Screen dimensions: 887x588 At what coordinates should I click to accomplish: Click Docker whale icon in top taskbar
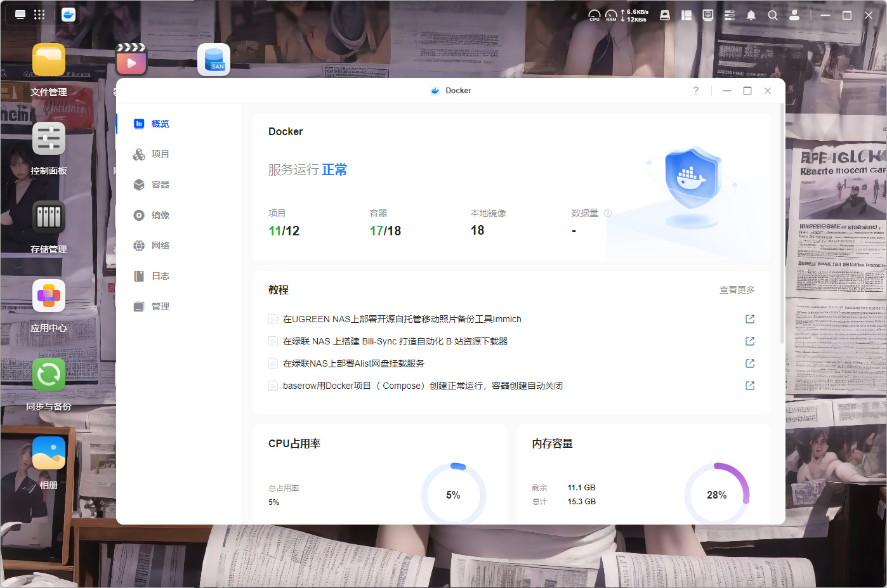click(69, 15)
